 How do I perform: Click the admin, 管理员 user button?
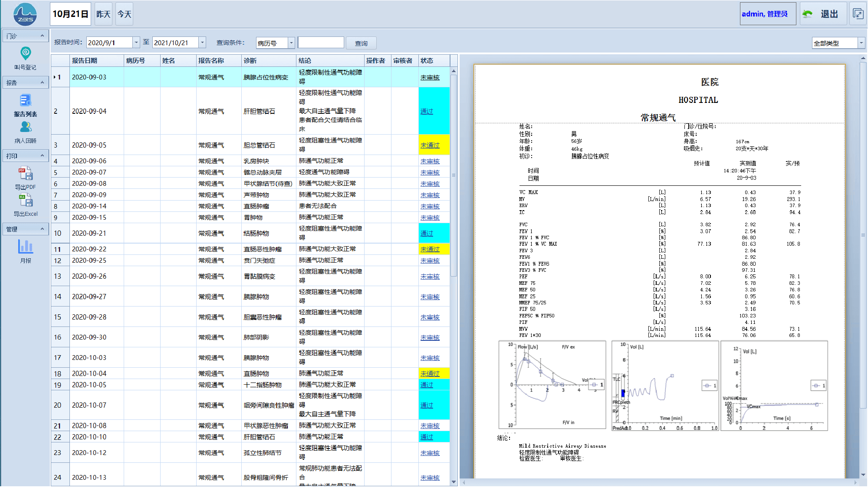click(768, 14)
